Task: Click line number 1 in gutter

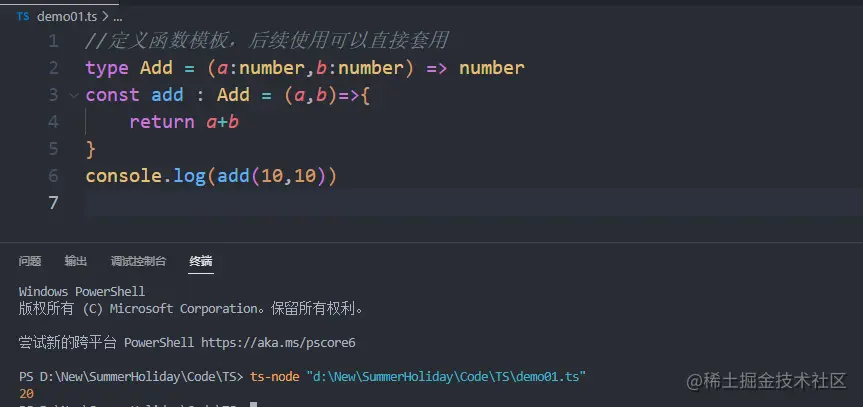Action: pos(53,41)
